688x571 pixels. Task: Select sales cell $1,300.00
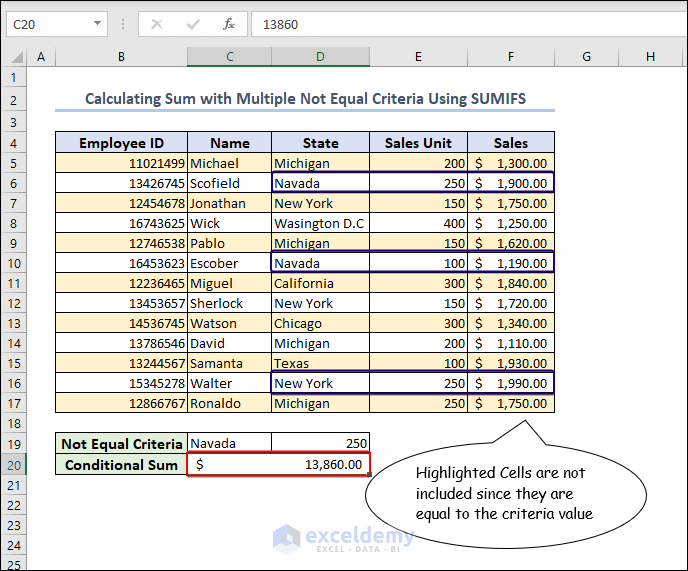click(511, 163)
